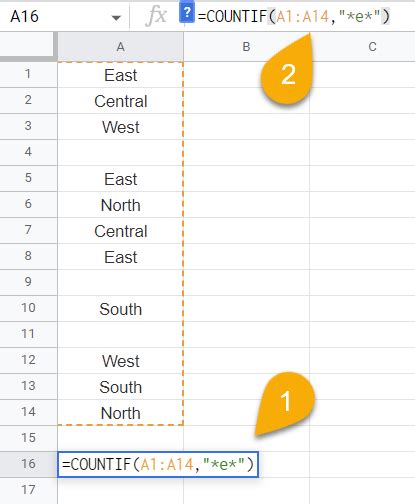Click cell A6 containing North
The image size is (415, 504).
(120, 205)
